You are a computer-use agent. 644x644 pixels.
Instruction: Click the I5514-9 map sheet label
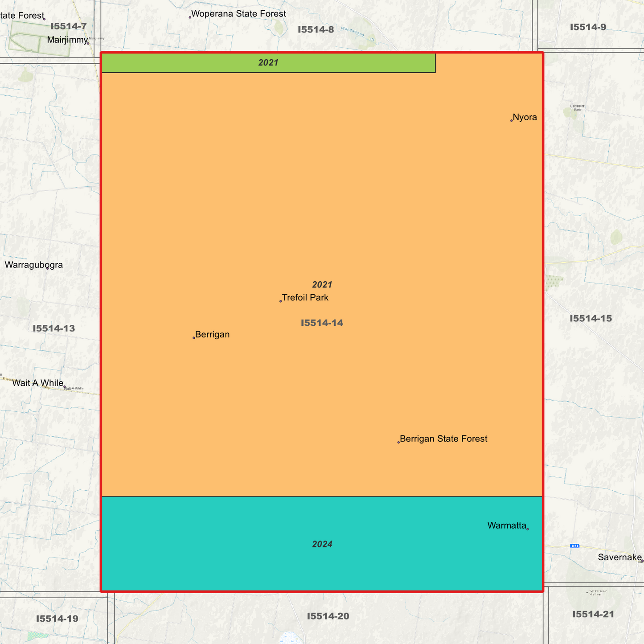pos(588,27)
